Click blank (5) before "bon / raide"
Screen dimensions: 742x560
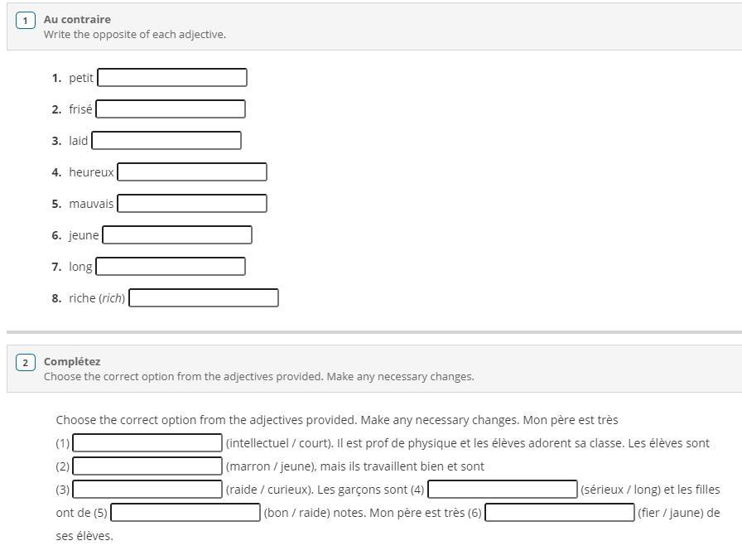[185, 513]
